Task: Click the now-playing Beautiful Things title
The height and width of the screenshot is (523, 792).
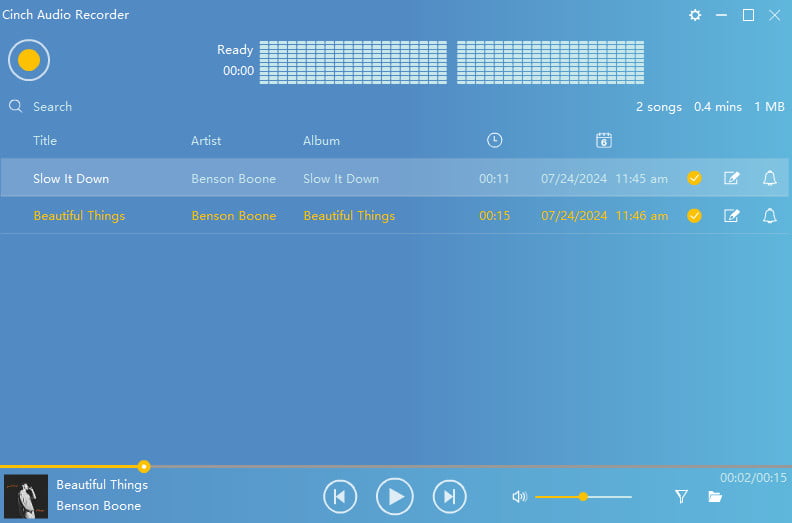Action: pyautogui.click(x=102, y=485)
